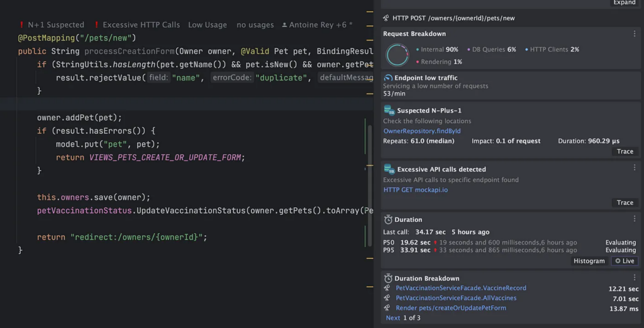Click the author person icon before Antoine Rey
This screenshot has height=328, width=644.
284,25
